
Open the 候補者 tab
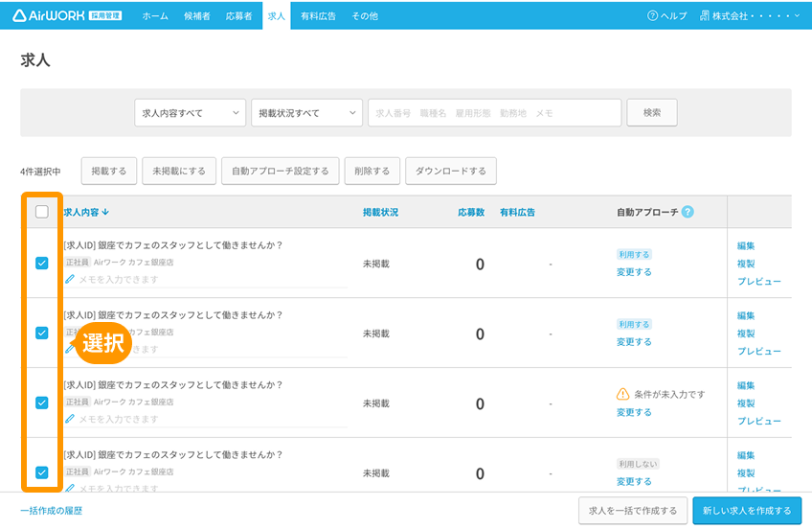click(197, 16)
